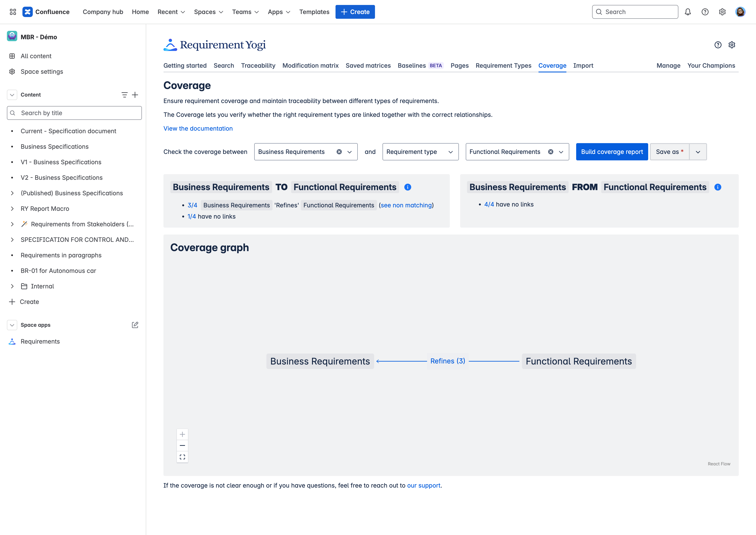Open Save as dropdown arrow
The image size is (756, 535).
[698, 152]
